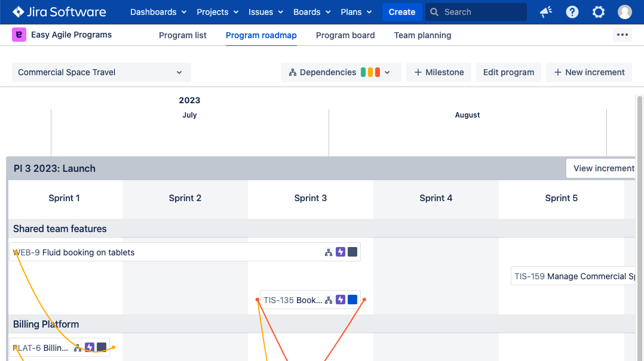The width and height of the screenshot is (644, 361).
Task: Open the dependencies icon on TIS-135 card
Action: (x=328, y=300)
